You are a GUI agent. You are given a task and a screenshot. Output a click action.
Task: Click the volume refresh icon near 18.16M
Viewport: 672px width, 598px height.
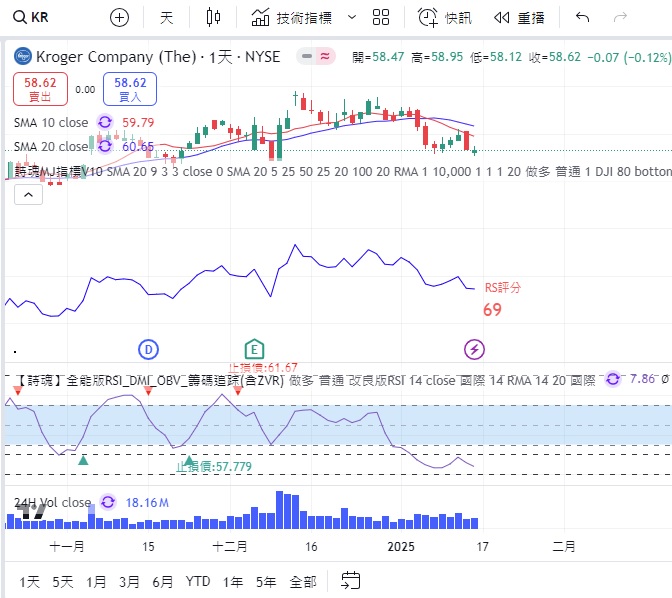click(x=108, y=502)
